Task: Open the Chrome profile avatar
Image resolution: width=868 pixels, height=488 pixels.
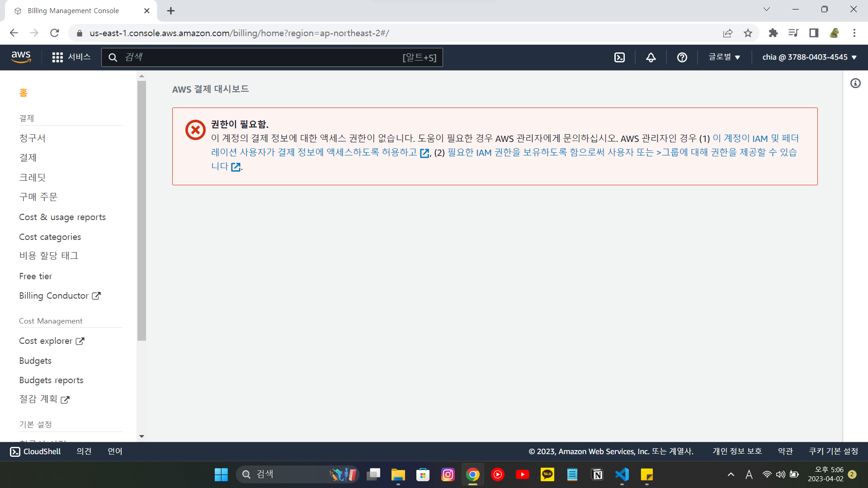Action: pyautogui.click(x=834, y=33)
